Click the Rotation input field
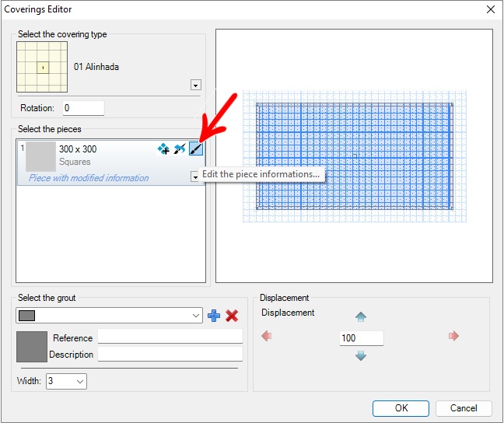This screenshot has height=423, width=504. pos(83,108)
